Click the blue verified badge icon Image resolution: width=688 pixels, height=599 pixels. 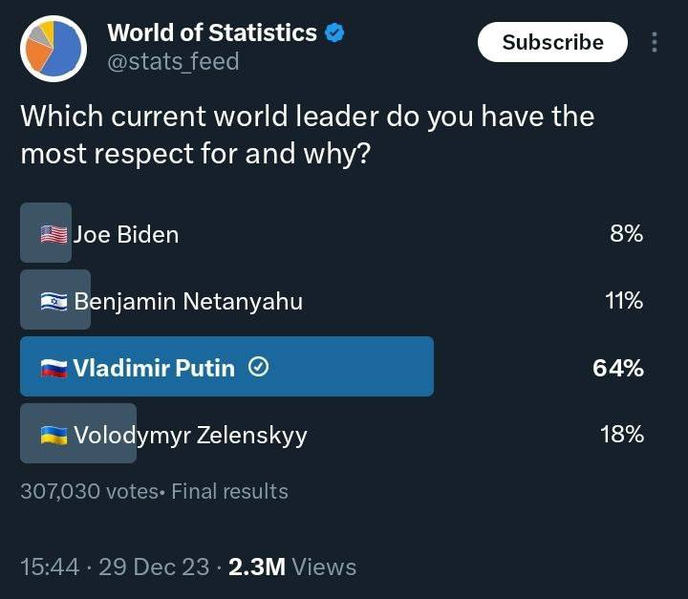(x=335, y=33)
